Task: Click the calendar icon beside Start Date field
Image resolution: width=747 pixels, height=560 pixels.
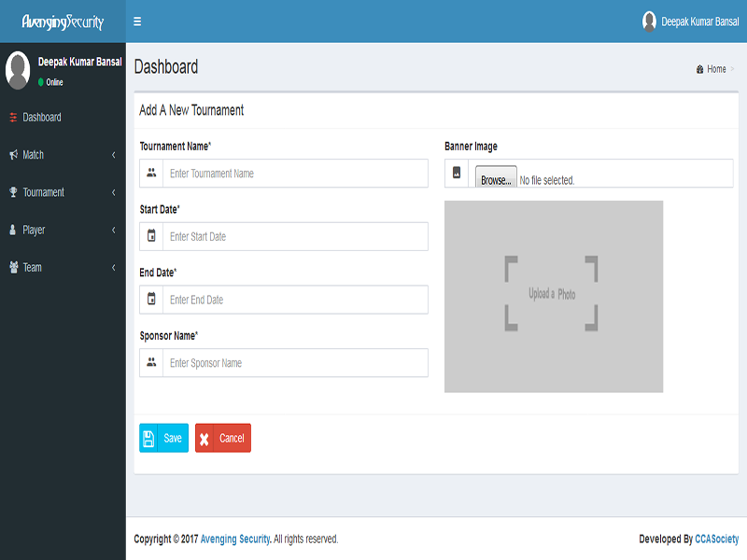Action: coord(151,236)
